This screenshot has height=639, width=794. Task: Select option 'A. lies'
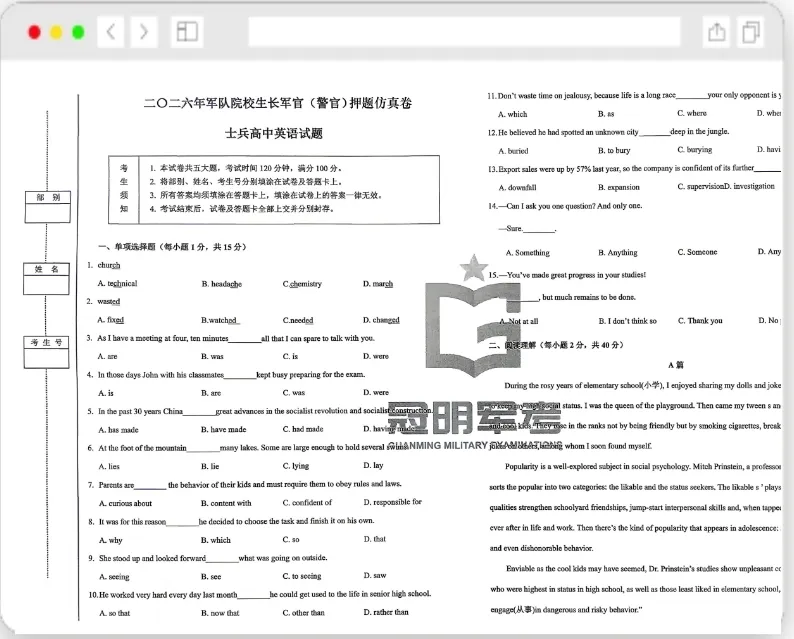point(109,466)
